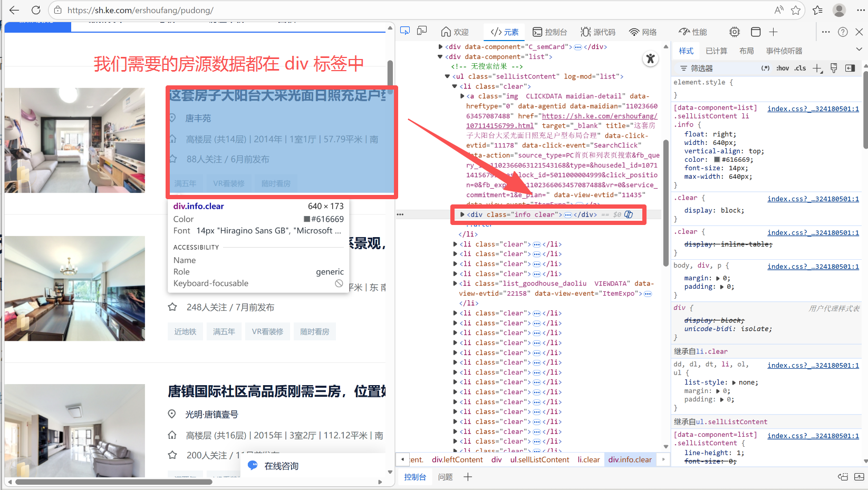Click the 在线咨询 chat bubble icon
Image resolution: width=868 pixels, height=490 pixels.
(253, 465)
